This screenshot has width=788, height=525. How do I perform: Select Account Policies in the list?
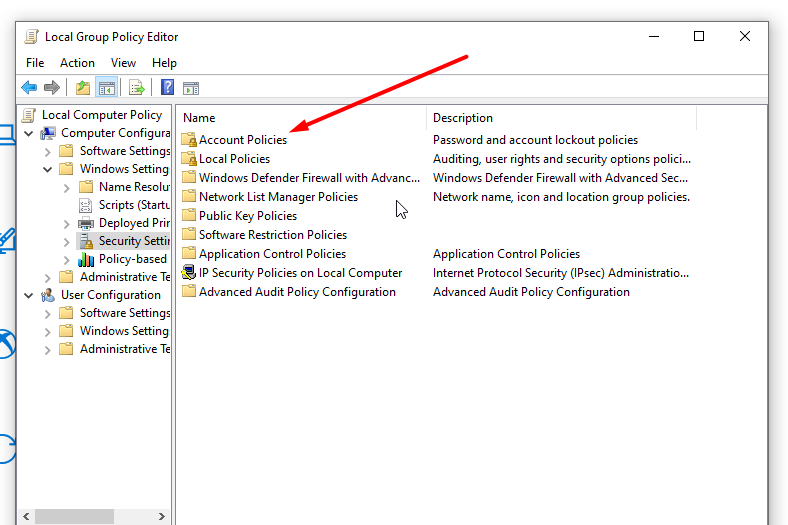click(243, 140)
